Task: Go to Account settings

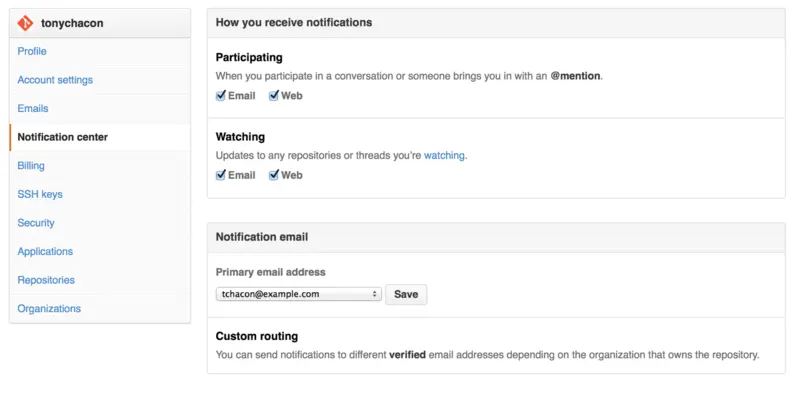Action: (55, 80)
